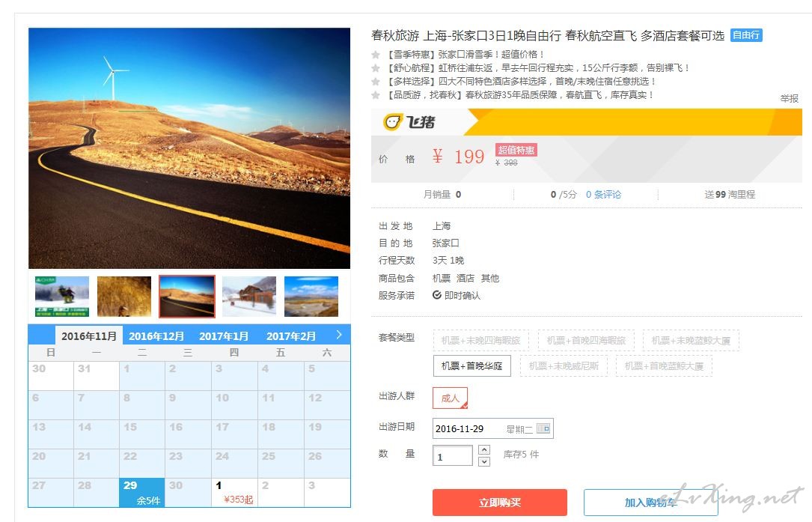Image resolution: width=812 pixels, height=522 pixels.
Task: Open the 0 条评论 reviews link
Action: [603, 195]
